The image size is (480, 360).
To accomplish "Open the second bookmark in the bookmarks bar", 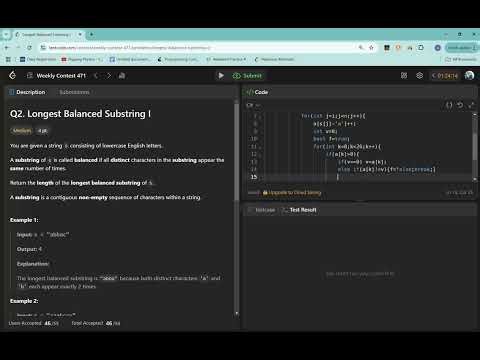I will tap(81, 59).
